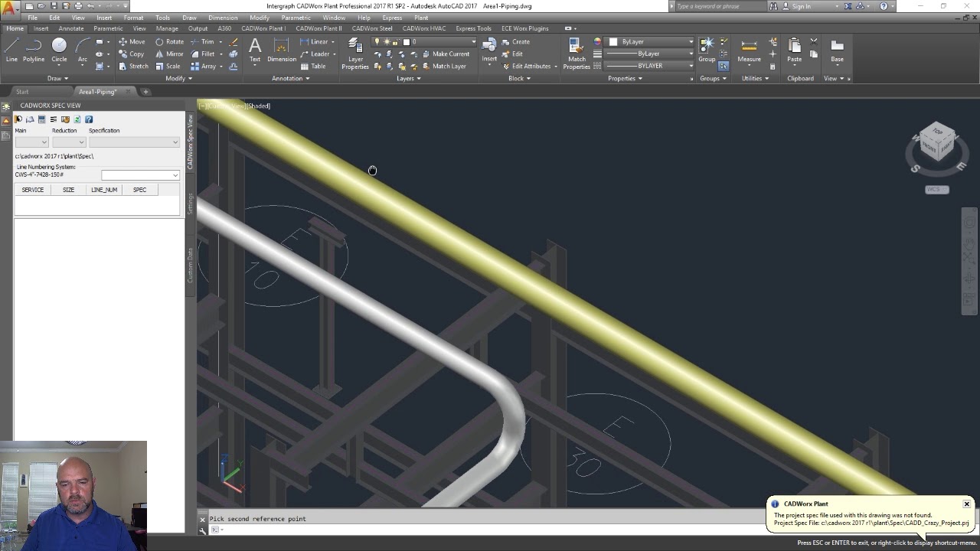This screenshot has width=980, height=551.
Task: Expand the Annotation panel
Action: pos(290,78)
